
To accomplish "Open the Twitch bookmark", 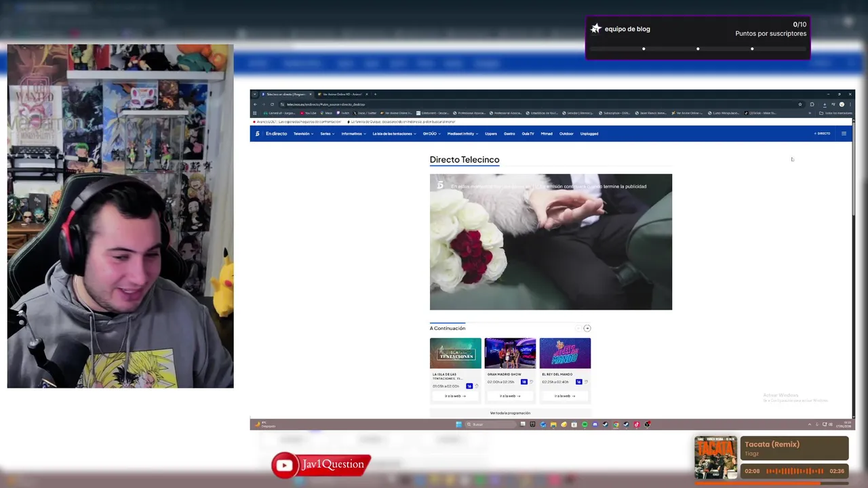I will coord(343,113).
